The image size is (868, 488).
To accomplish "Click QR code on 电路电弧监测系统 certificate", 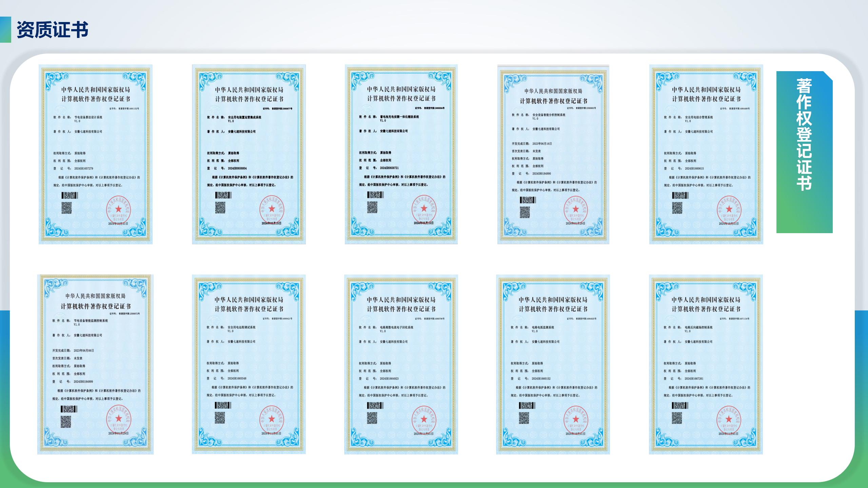I will coord(524,418).
